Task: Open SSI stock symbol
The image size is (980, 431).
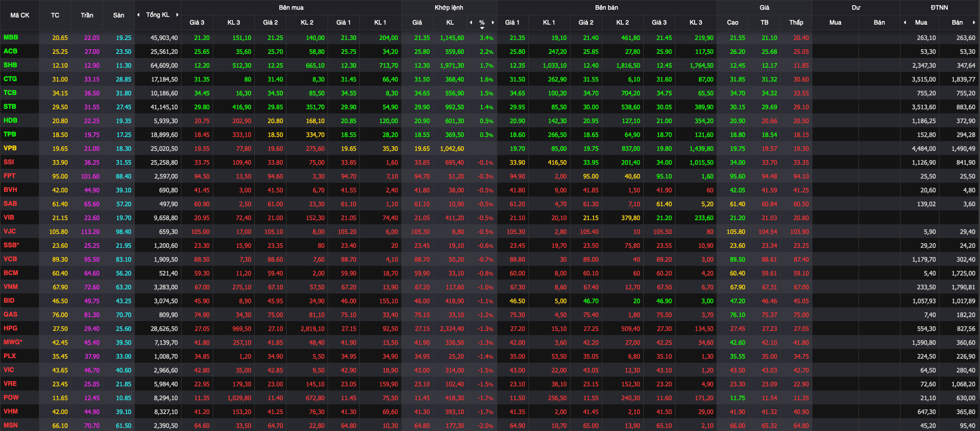Action: click(9, 162)
